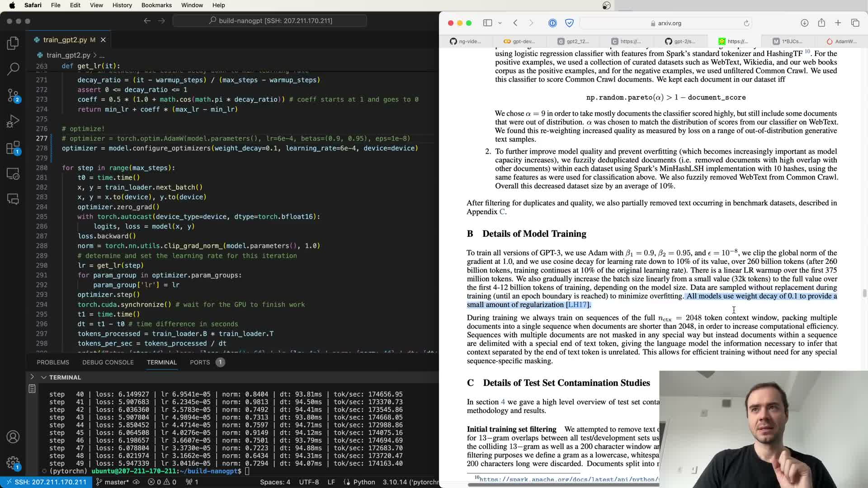This screenshot has width=868, height=488.
Task: Follow the LH17 citation link
Action: tap(577, 305)
